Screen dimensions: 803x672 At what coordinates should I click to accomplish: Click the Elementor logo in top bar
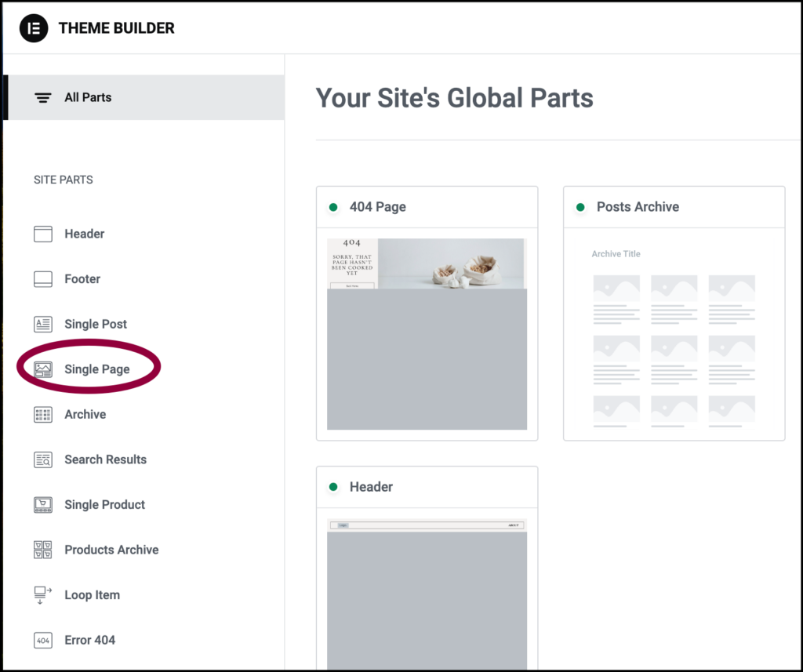[33, 28]
